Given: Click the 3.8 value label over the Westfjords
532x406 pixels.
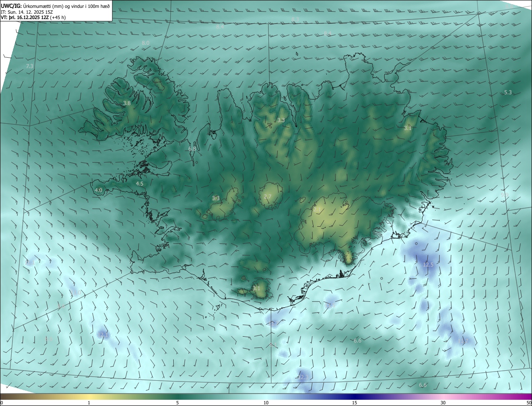Looking at the screenshot, I should 127,103.
